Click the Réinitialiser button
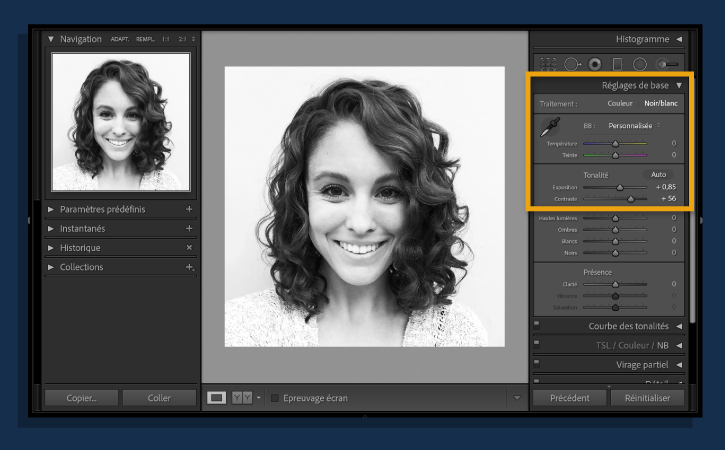 pyautogui.click(x=647, y=398)
